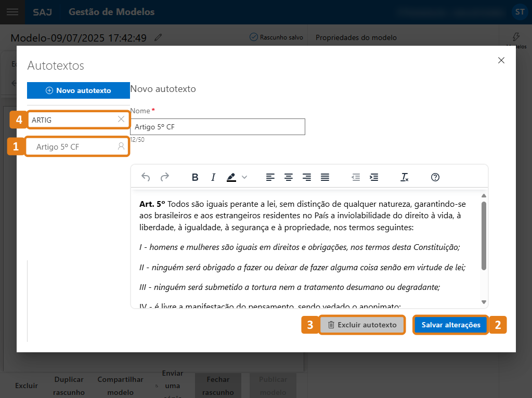Click the Nome input field
532x398 pixels.
coord(217,127)
